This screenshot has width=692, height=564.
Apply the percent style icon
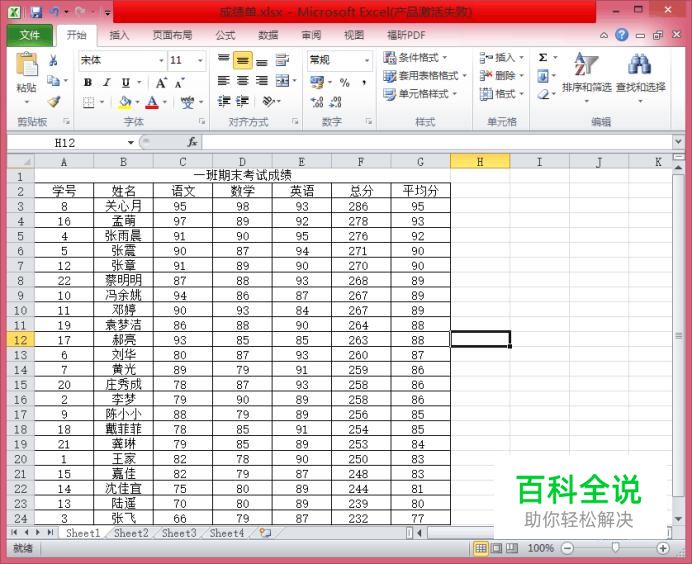tap(345, 83)
